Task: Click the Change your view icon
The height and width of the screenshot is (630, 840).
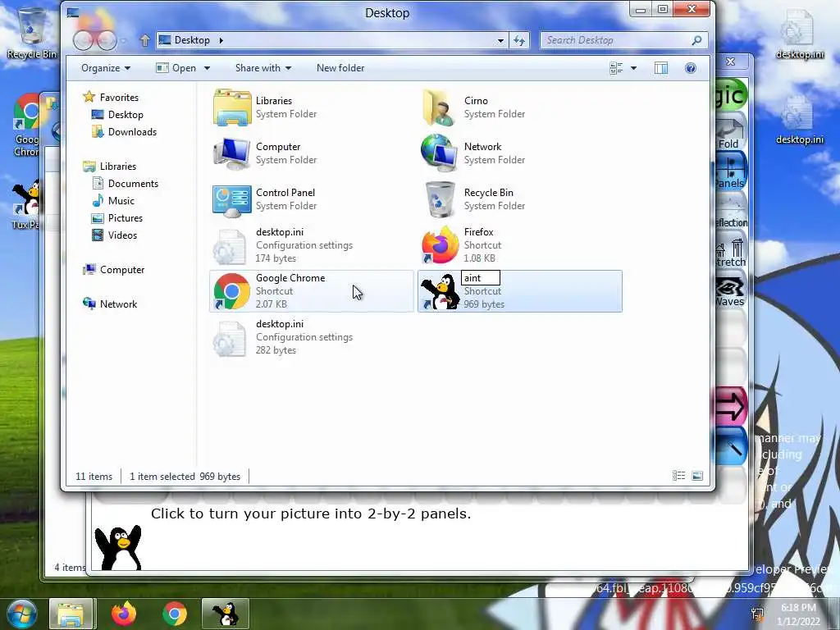Action: point(616,68)
